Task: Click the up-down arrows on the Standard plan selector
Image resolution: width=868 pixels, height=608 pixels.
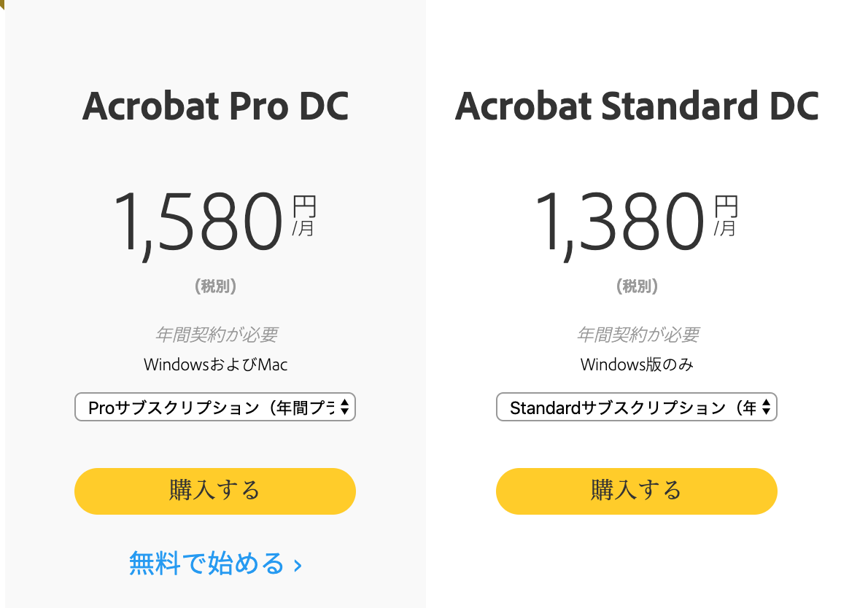Action: [x=766, y=408]
